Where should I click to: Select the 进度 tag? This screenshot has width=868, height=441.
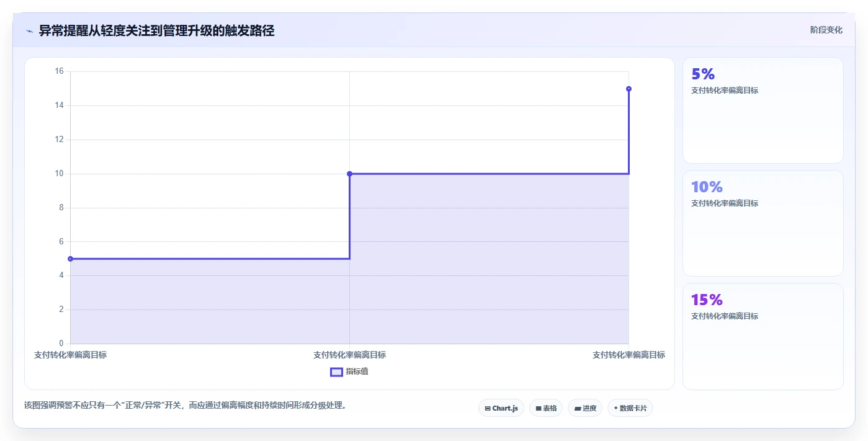[x=585, y=408]
